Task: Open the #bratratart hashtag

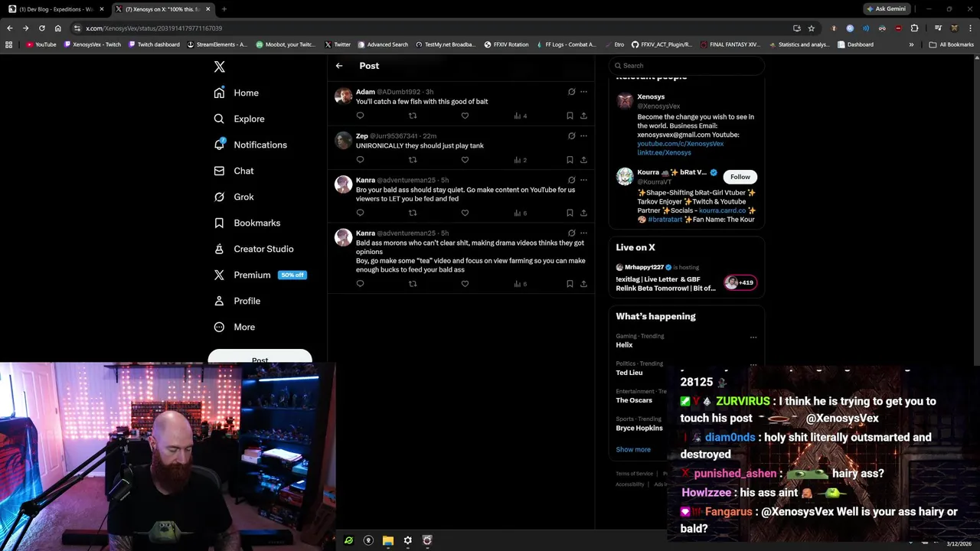Action: pos(666,220)
